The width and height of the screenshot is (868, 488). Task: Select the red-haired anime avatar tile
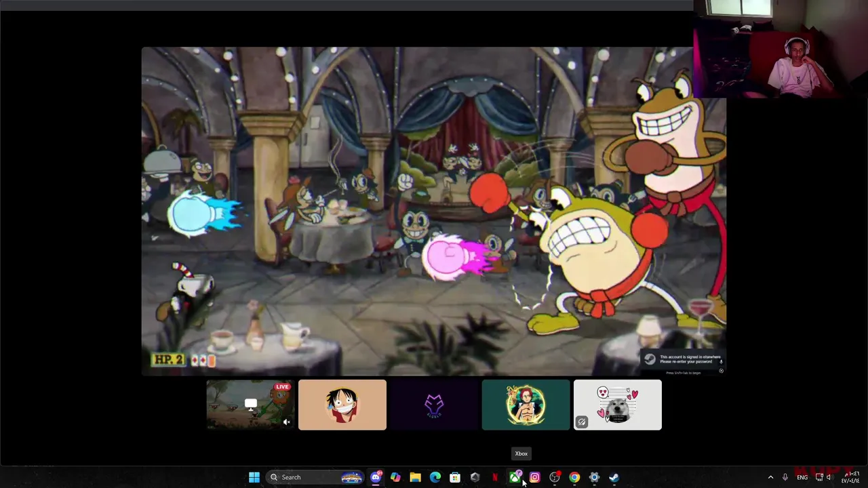click(x=526, y=405)
